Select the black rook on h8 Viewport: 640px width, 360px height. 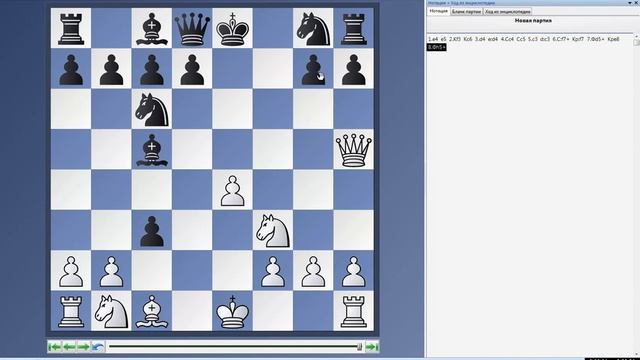click(353, 29)
